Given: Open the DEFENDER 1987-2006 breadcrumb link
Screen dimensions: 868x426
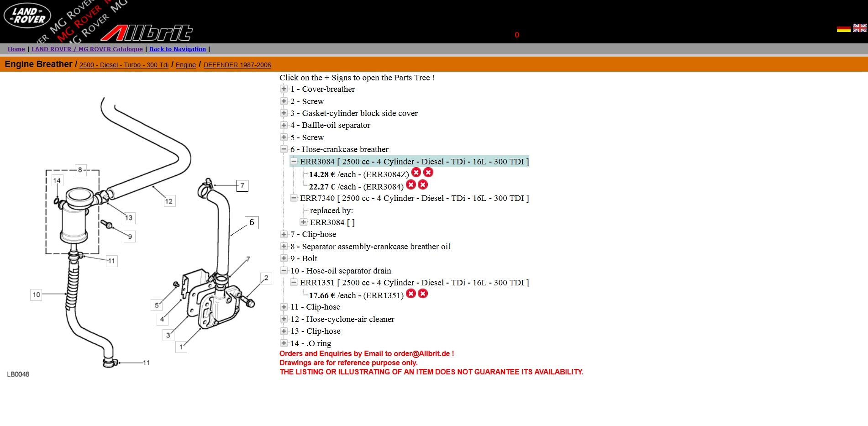Looking at the screenshot, I should 237,65.
